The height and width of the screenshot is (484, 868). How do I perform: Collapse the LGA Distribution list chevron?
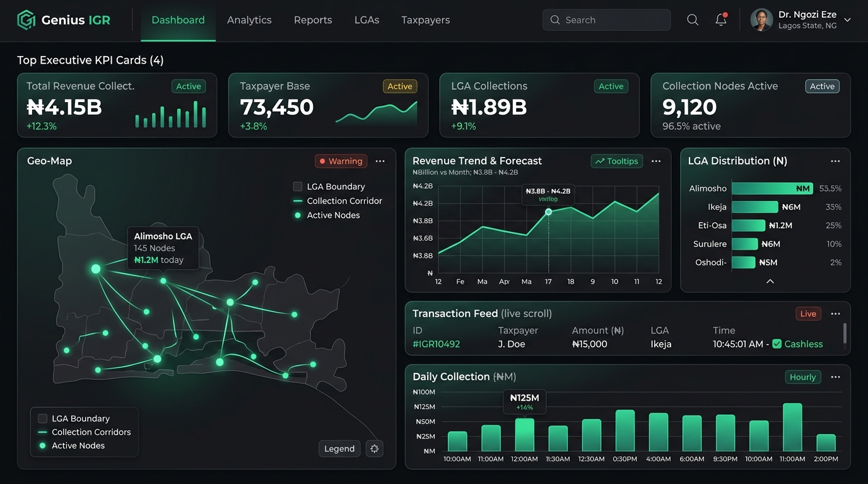coord(770,282)
